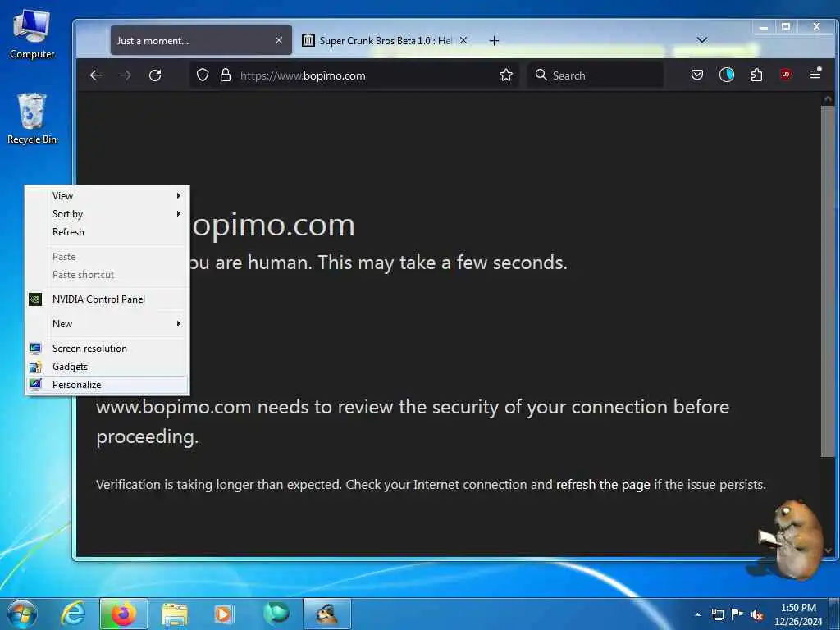Screen dimensions: 840x630
Task: Click the muted volume tray icon
Action: pos(757,615)
